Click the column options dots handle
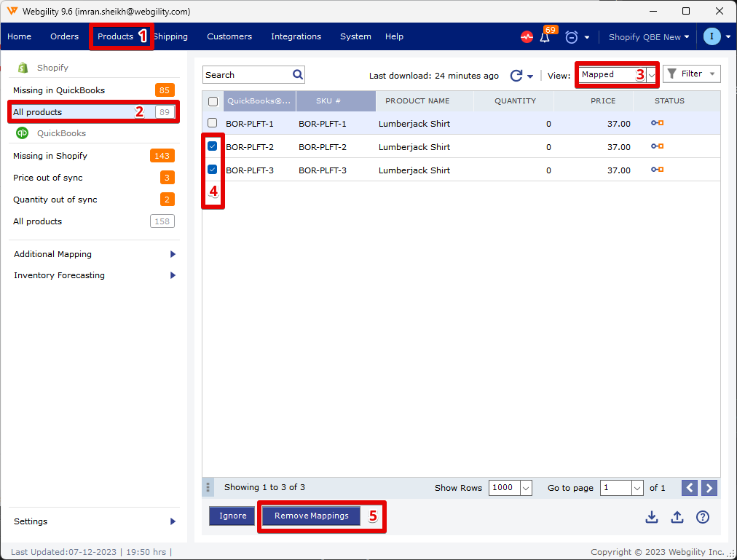The width and height of the screenshot is (737, 560). tap(208, 488)
